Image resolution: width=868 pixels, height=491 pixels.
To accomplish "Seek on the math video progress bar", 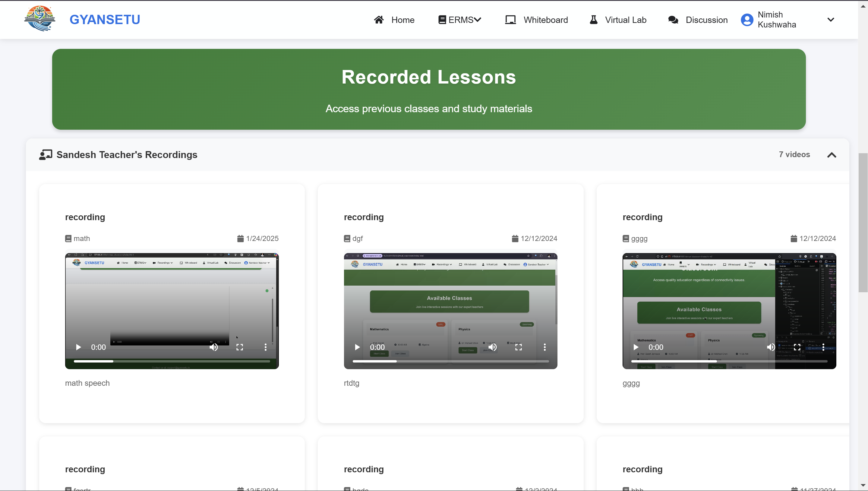I will click(x=172, y=361).
